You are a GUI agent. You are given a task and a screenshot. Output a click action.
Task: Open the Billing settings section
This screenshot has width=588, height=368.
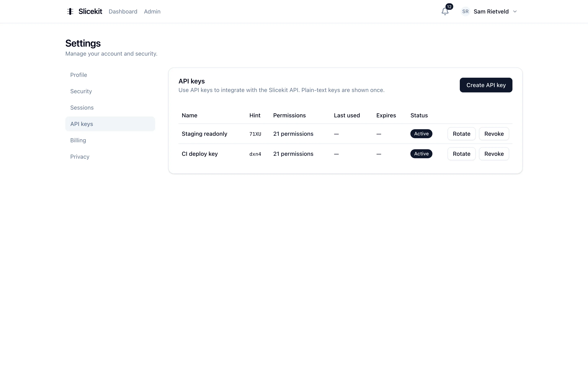click(110, 140)
